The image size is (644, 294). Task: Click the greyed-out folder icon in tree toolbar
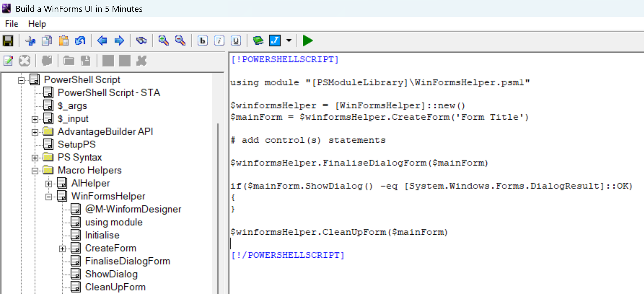[x=69, y=61]
